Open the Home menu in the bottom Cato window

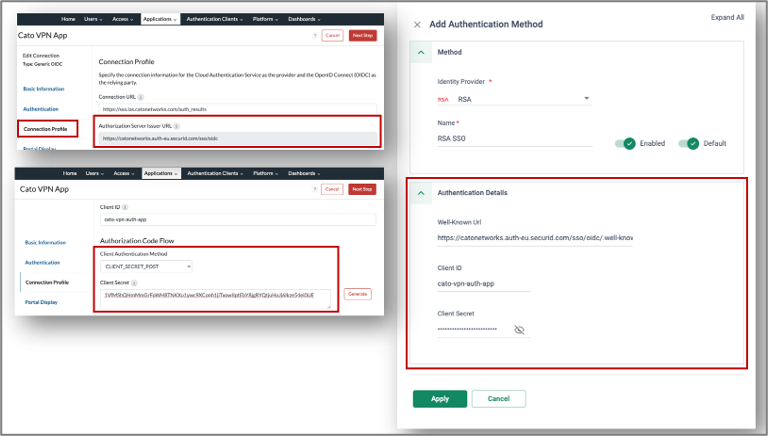tap(70, 173)
